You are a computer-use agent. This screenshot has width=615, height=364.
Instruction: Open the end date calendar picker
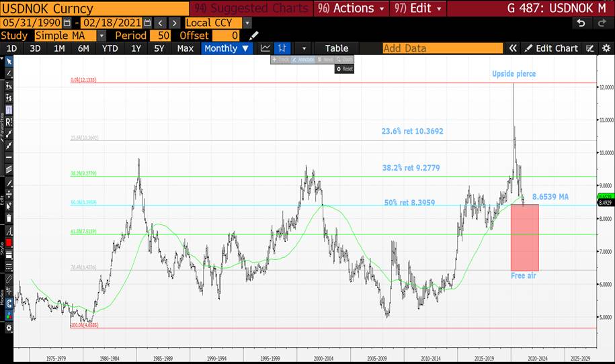[147, 23]
